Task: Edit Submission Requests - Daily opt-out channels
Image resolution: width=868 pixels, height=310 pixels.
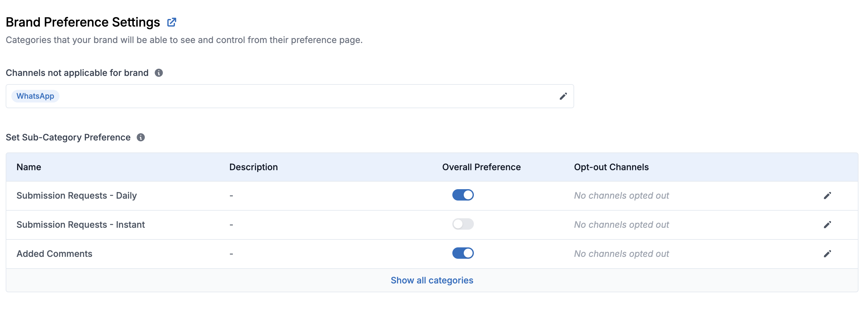Action: (827, 196)
